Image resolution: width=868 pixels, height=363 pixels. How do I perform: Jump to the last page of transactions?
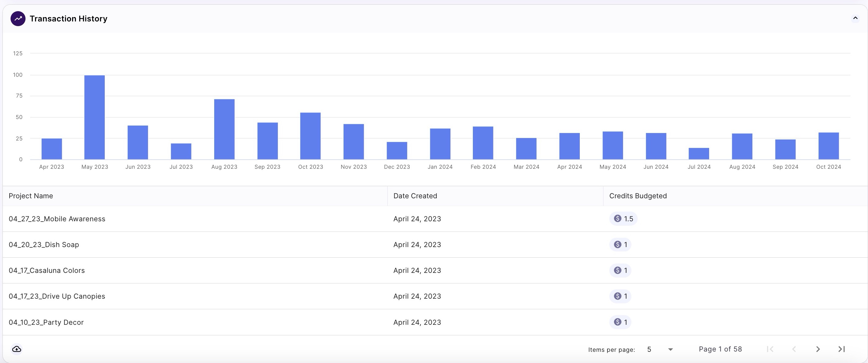841,349
